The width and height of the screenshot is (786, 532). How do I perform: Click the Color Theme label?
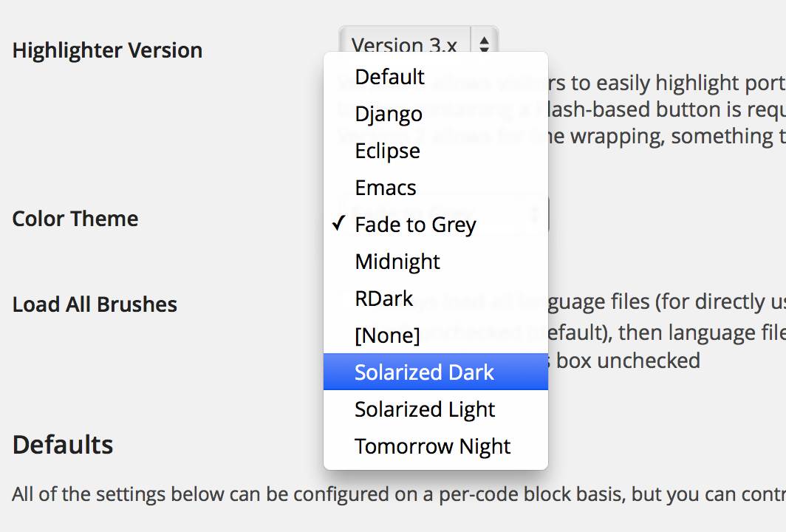coord(75,219)
